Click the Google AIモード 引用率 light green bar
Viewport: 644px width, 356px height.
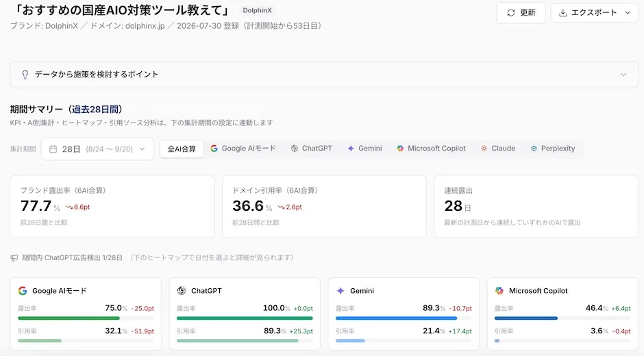pos(40,341)
